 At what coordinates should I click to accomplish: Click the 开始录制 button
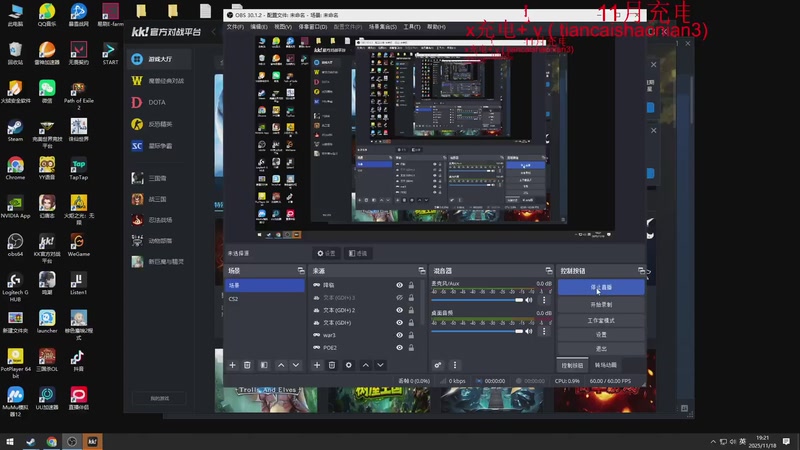[x=601, y=304]
